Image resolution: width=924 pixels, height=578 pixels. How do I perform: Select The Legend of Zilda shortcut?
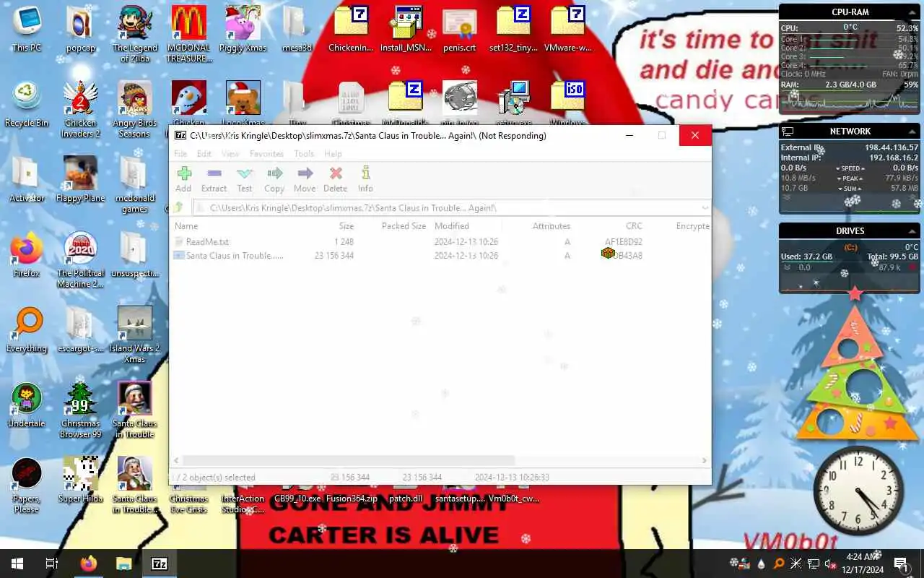(x=135, y=35)
